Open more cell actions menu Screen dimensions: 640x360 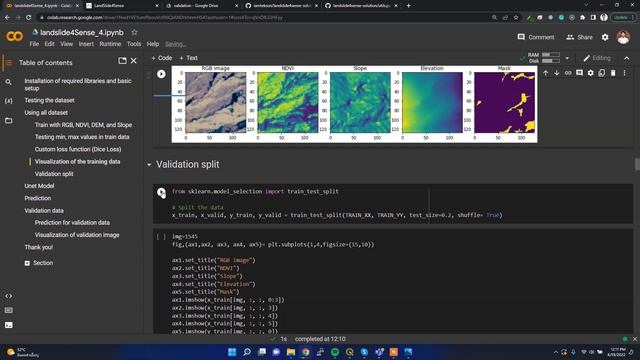coord(624,73)
